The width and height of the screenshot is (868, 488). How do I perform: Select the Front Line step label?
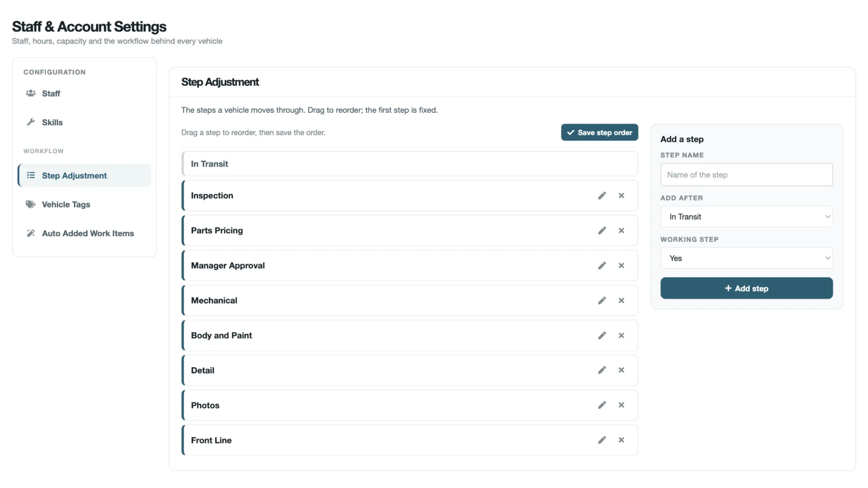[x=211, y=440]
